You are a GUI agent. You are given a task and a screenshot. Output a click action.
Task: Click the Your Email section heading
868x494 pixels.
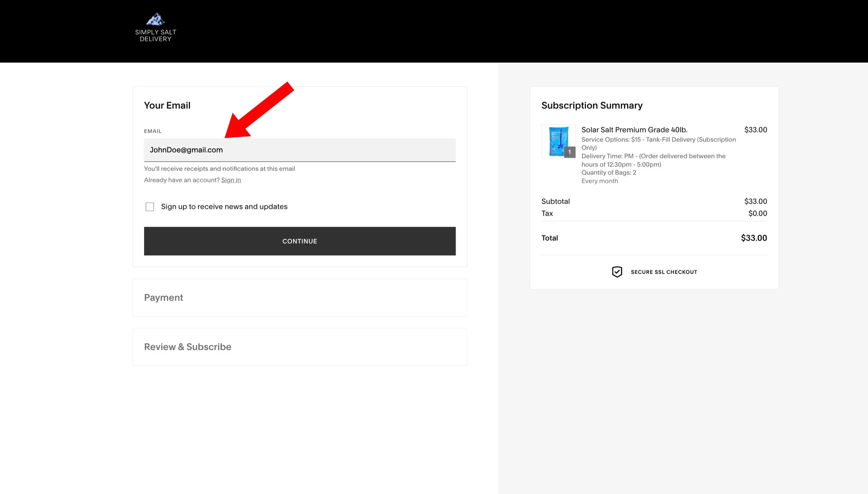pos(167,105)
